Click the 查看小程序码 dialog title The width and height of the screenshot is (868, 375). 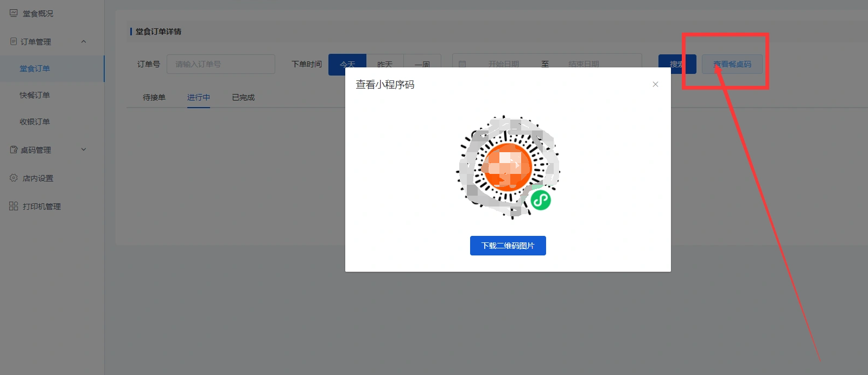click(x=385, y=85)
